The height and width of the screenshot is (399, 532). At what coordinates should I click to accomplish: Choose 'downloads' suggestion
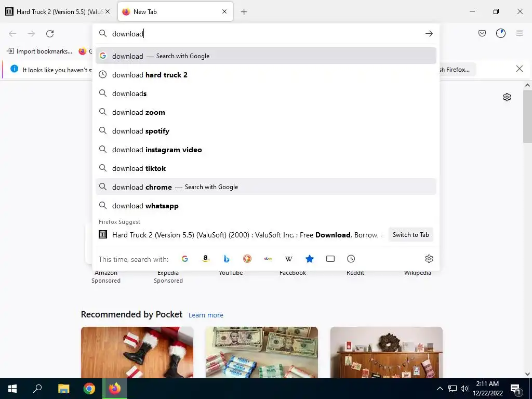265,94
